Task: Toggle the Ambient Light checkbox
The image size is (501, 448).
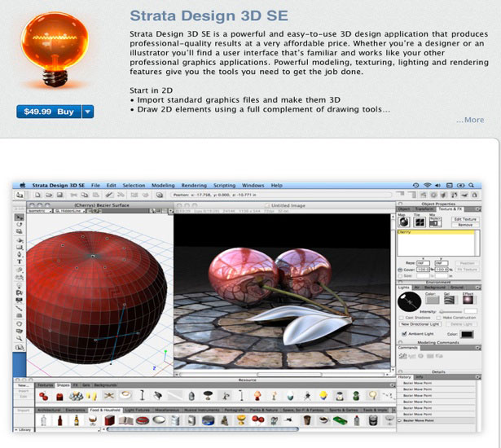Action: [405, 334]
